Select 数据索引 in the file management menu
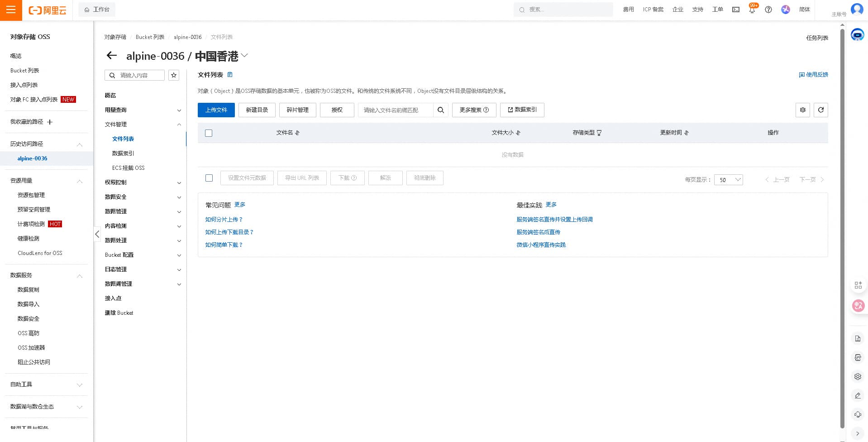The width and height of the screenshot is (868, 442). coord(123,154)
